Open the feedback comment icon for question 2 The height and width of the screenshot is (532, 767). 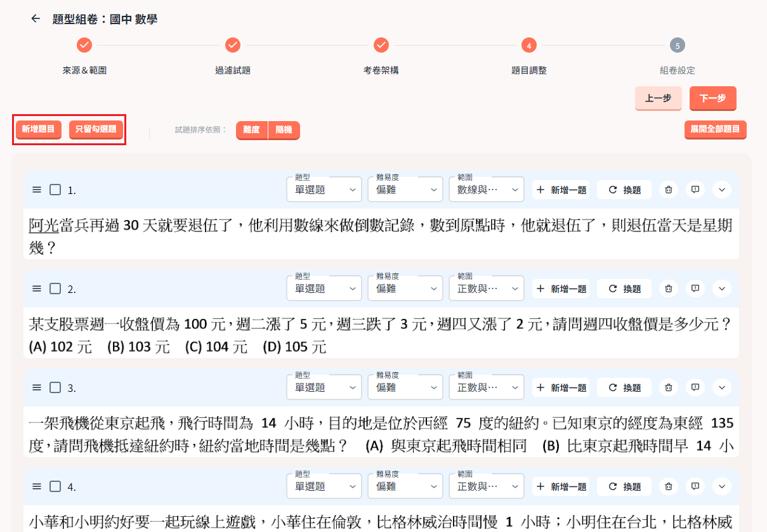click(x=695, y=289)
